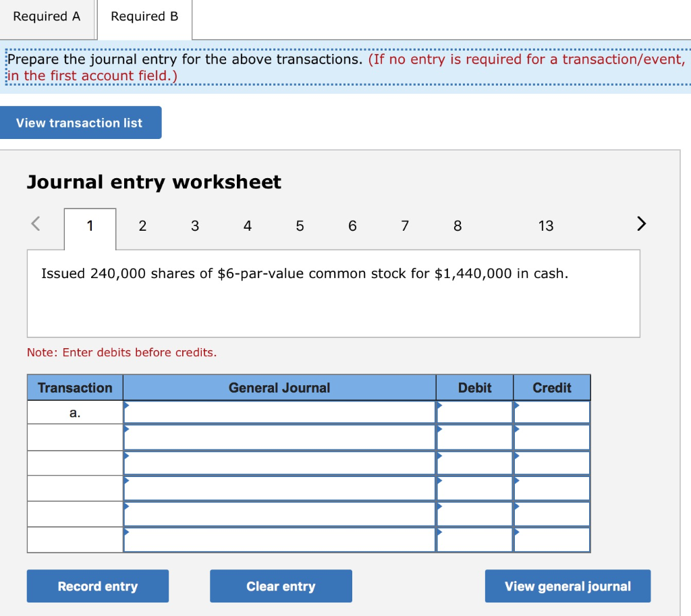The image size is (691, 616).
Task: Click the Debit field in the fifth row
Action: [474, 513]
